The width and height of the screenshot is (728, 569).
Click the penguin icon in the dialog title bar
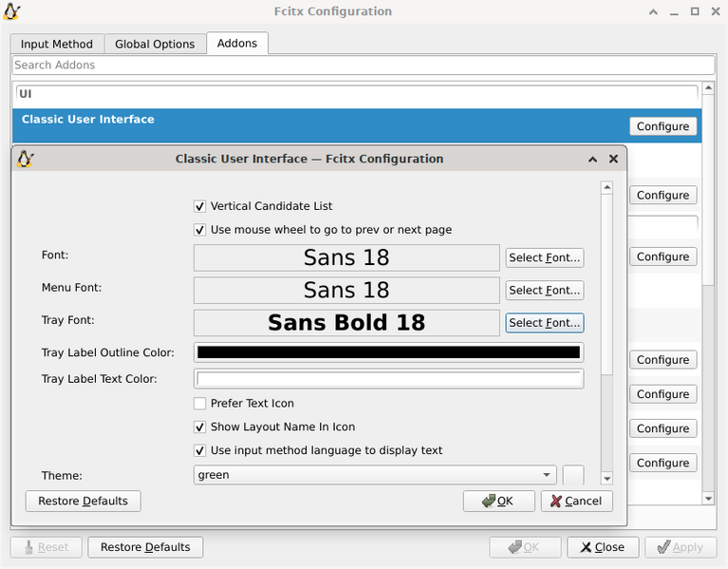point(26,159)
